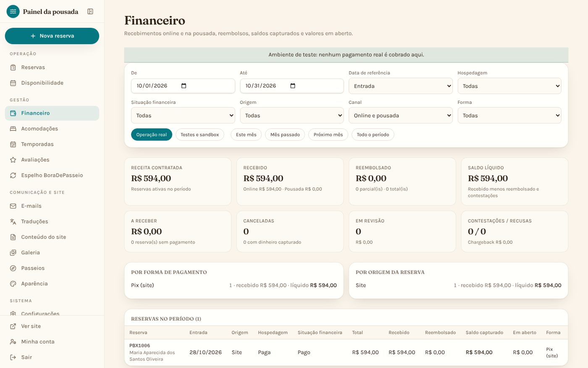588x368 pixels.
Task: Open the Conteúdo do site document icon
Action: (x=13, y=237)
